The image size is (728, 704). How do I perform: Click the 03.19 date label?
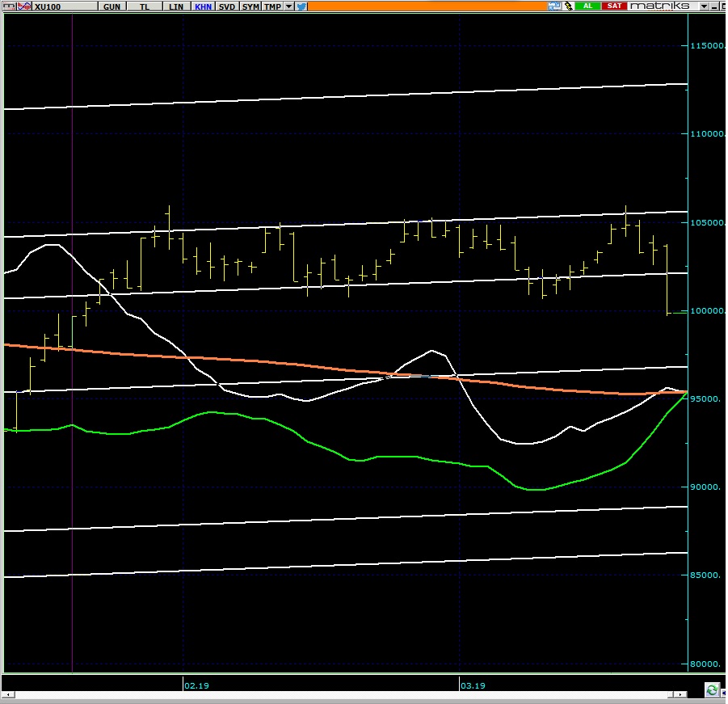473,685
